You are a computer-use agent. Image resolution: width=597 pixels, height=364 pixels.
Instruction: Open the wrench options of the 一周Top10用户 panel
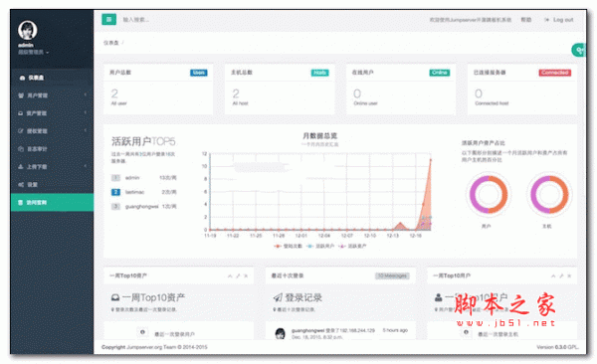[x=561, y=276]
